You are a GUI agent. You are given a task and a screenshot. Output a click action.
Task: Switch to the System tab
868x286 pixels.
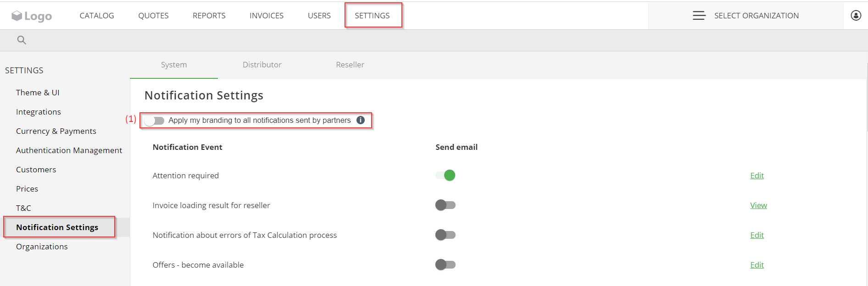pos(174,65)
